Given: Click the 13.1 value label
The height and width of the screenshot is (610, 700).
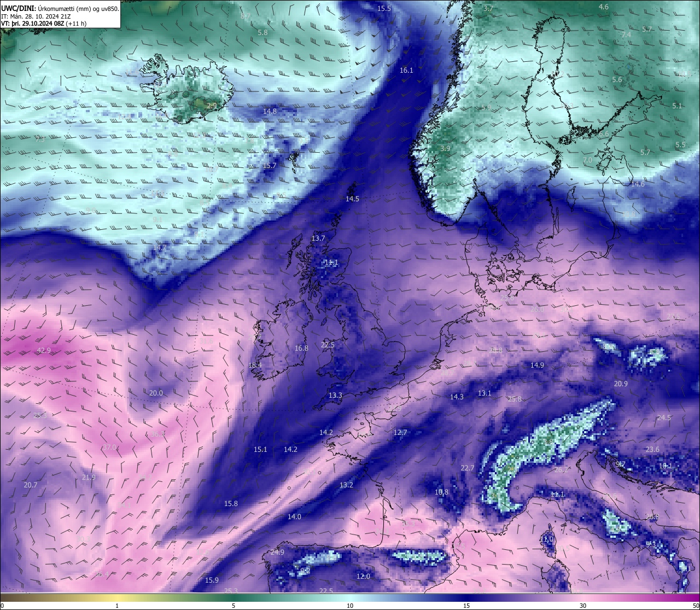Looking at the screenshot, I should (485, 393).
